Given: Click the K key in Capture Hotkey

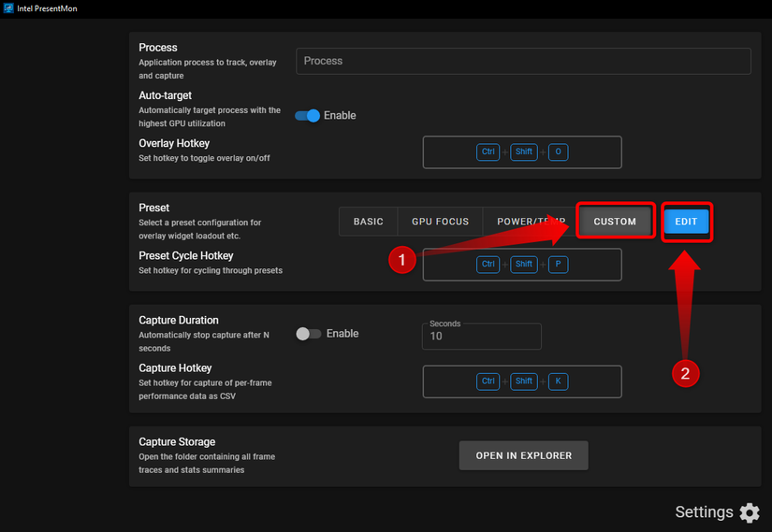Looking at the screenshot, I should click(x=558, y=381).
